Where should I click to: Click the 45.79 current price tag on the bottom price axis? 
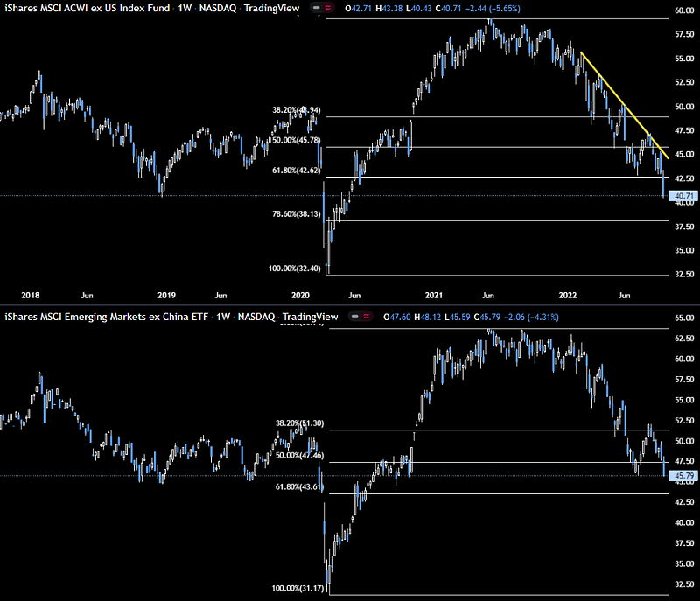[680, 476]
